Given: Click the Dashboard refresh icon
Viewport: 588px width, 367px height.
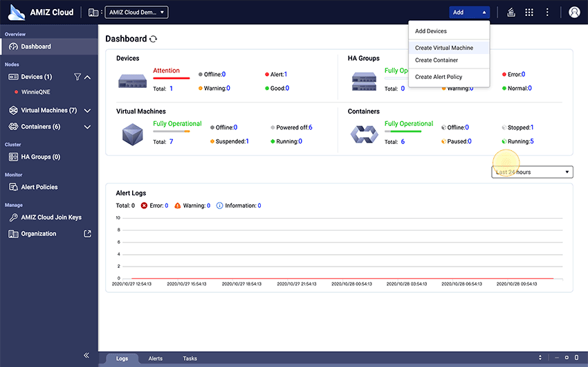Looking at the screenshot, I should [x=154, y=39].
